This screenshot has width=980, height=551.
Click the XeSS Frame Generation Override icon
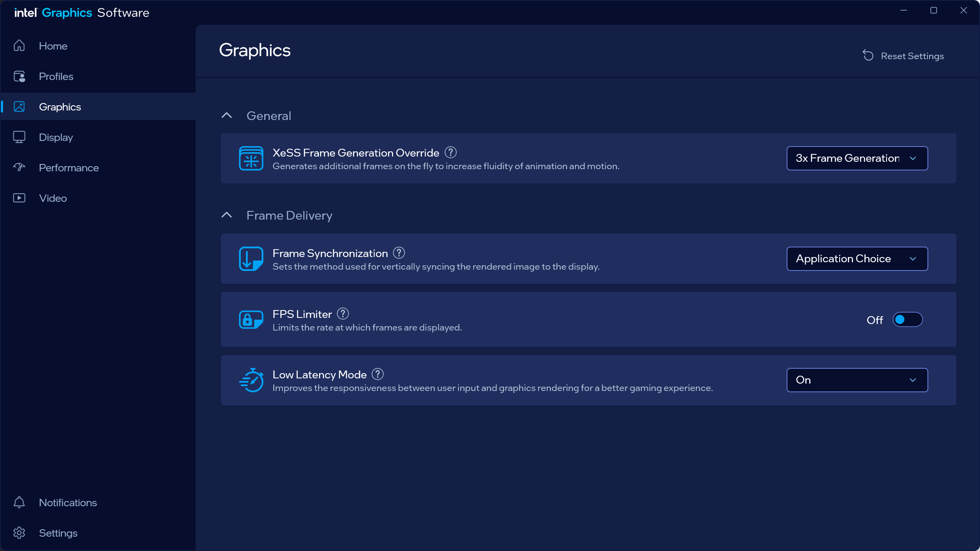[x=251, y=158]
